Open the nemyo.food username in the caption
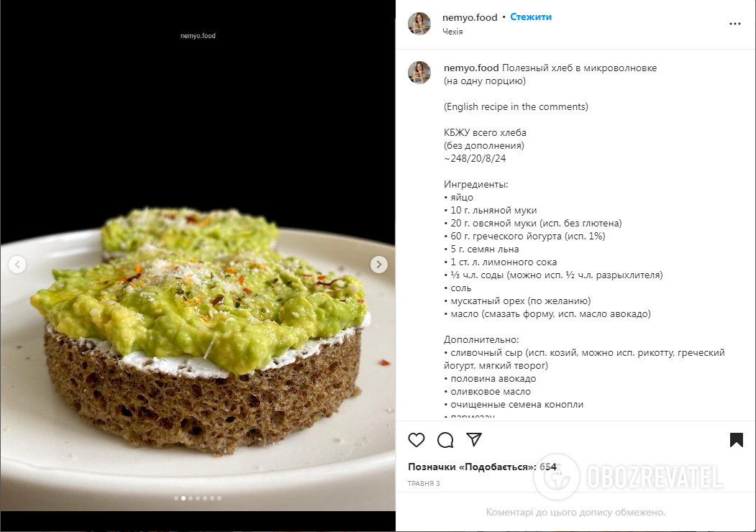Screen dimensions: 756x532 pos(471,68)
